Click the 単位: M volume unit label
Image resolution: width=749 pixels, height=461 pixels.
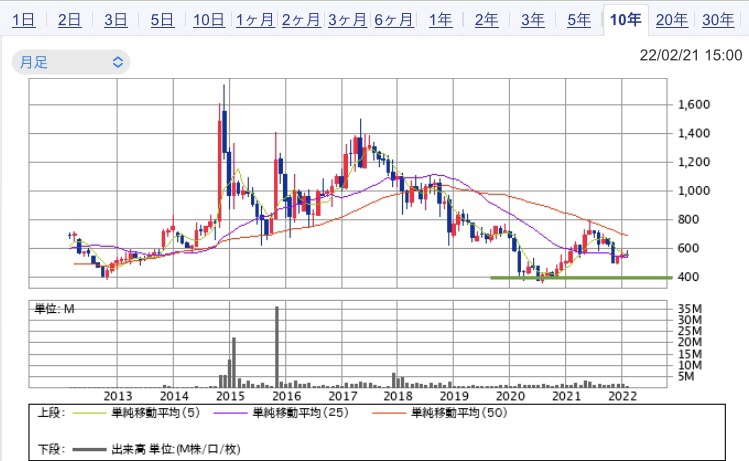point(54,309)
